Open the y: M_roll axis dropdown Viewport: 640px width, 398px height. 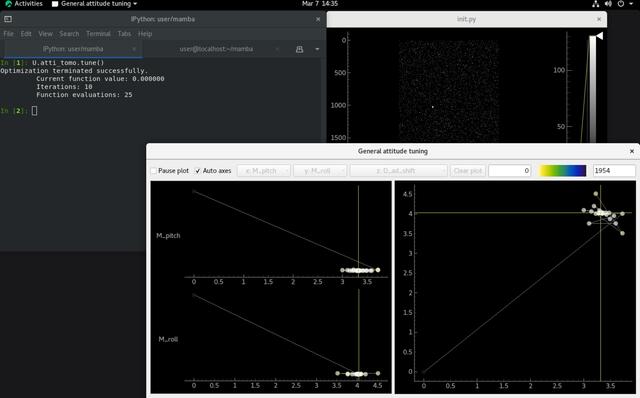(320, 171)
